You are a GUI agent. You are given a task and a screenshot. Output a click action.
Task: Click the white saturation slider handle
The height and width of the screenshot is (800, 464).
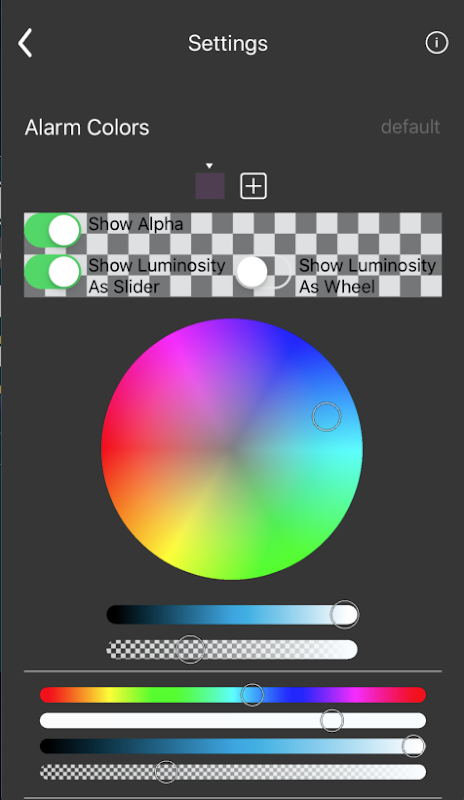pos(332,720)
